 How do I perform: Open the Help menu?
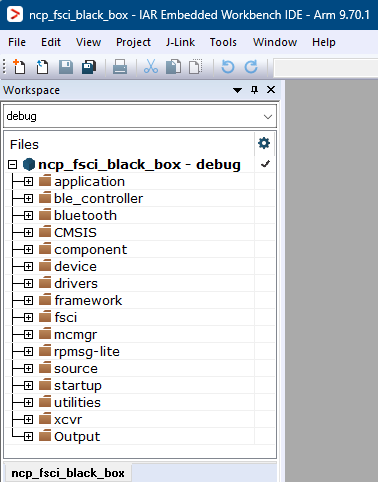coord(324,42)
